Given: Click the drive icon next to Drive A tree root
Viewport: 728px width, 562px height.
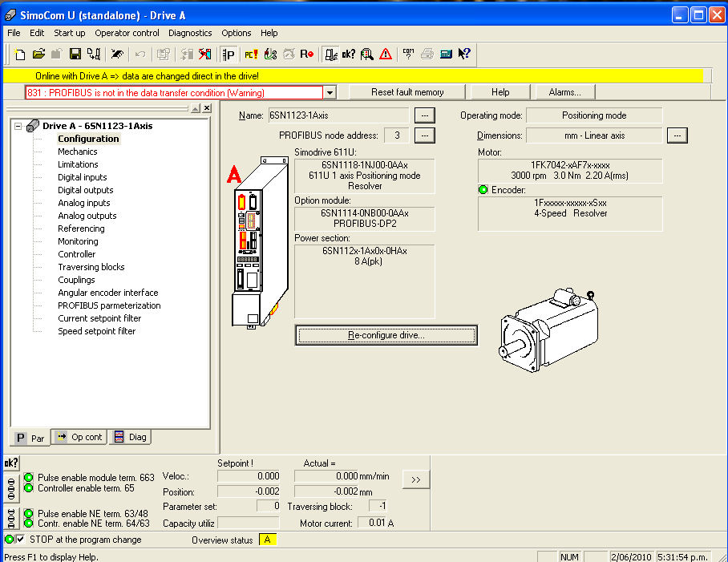Looking at the screenshot, I should pos(33,126).
